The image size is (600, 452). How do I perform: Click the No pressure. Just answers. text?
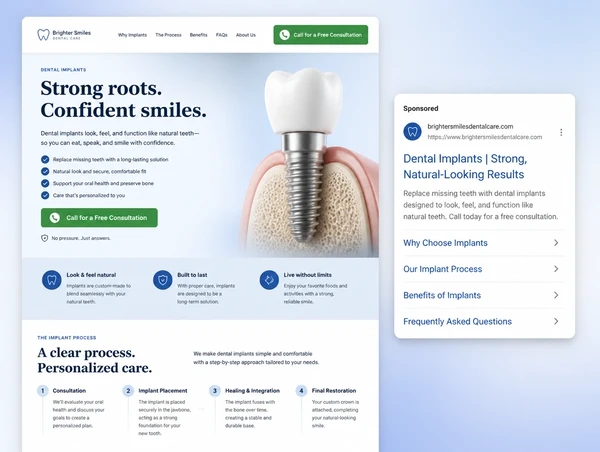point(81,238)
